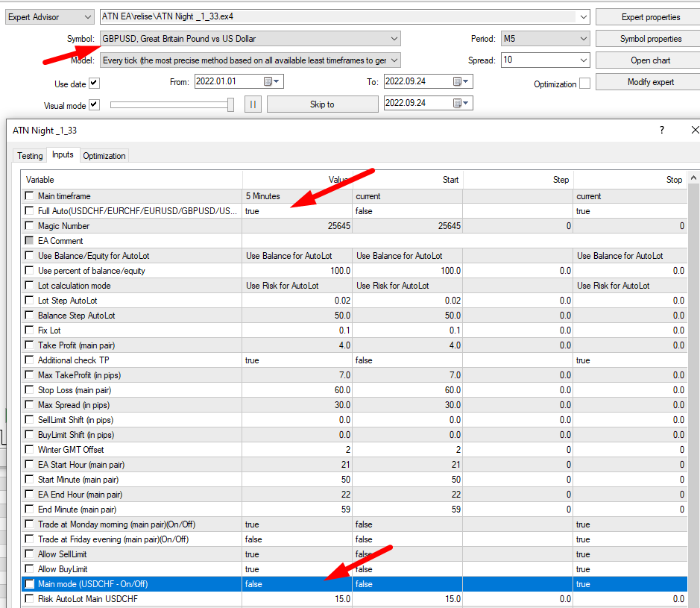Close the ATN Night _1_33 dialog
Screen dimensions: 700x608
(693, 131)
